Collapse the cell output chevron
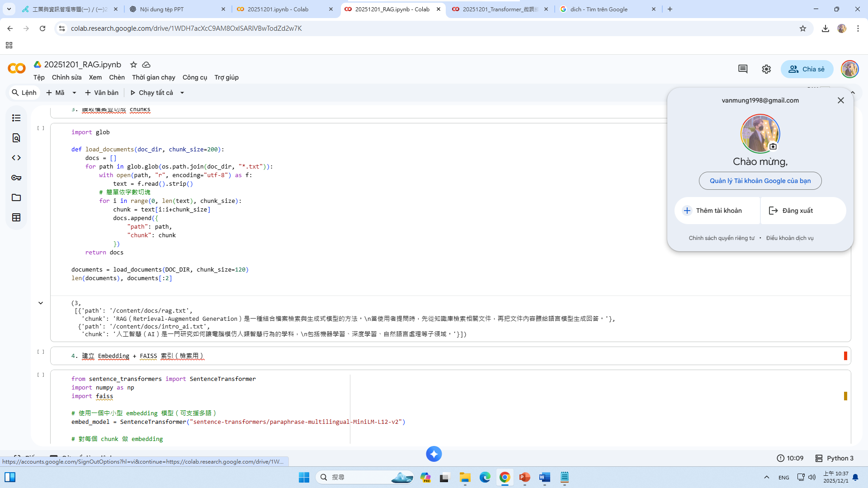Viewport: 868px width, 488px height. (41, 303)
